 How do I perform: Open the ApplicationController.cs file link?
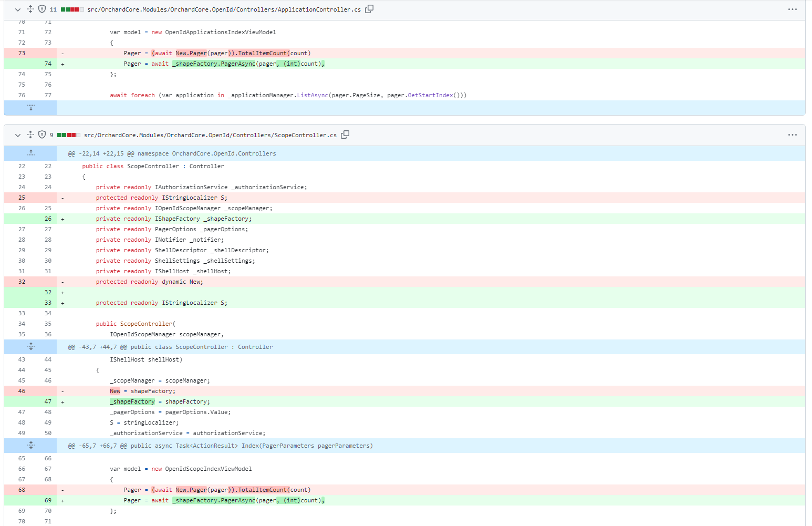(224, 9)
